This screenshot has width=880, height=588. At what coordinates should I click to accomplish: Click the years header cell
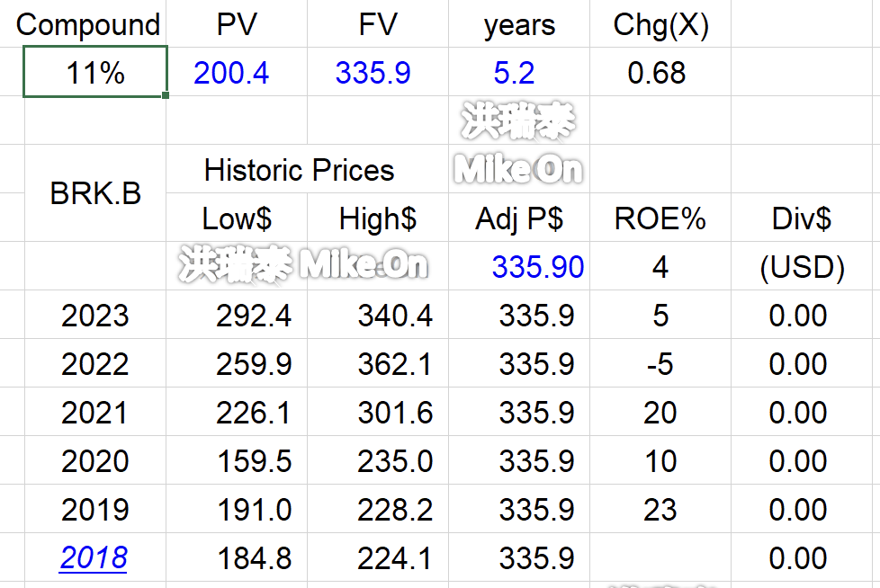[x=520, y=26]
